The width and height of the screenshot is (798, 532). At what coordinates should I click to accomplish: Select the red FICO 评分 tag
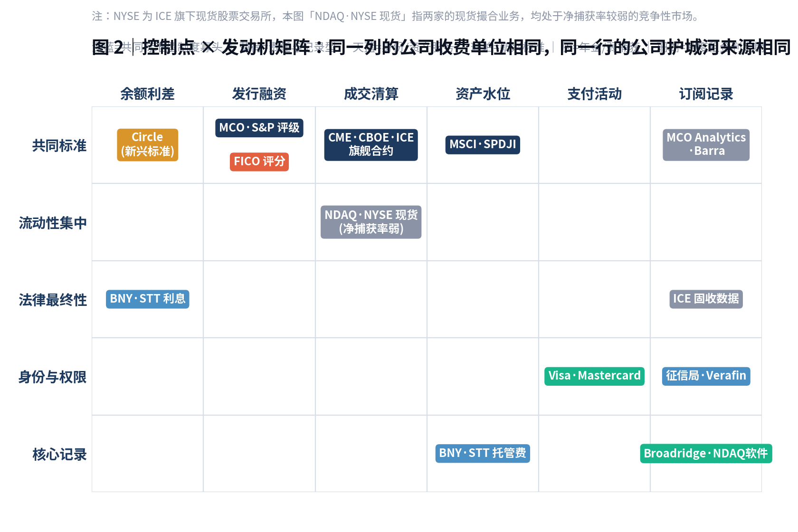click(259, 161)
